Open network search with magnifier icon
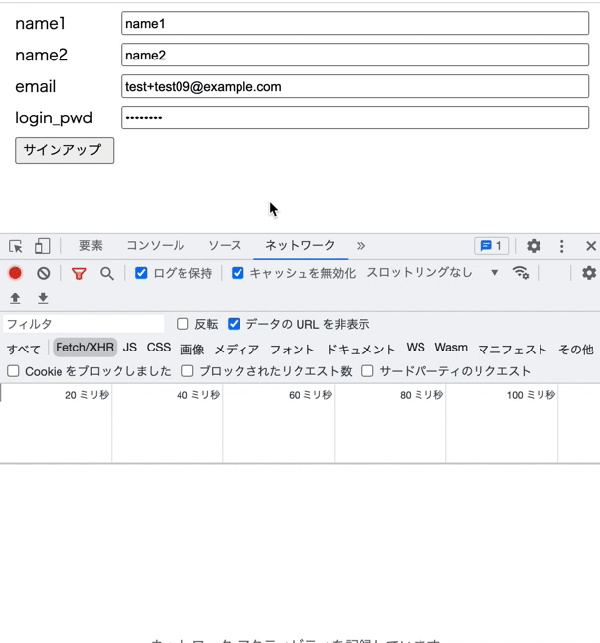 point(107,274)
